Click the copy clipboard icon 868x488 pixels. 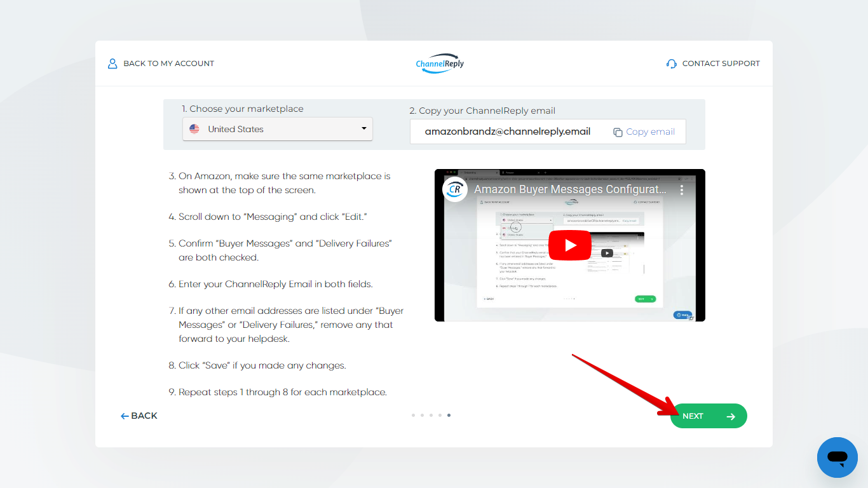tap(618, 132)
